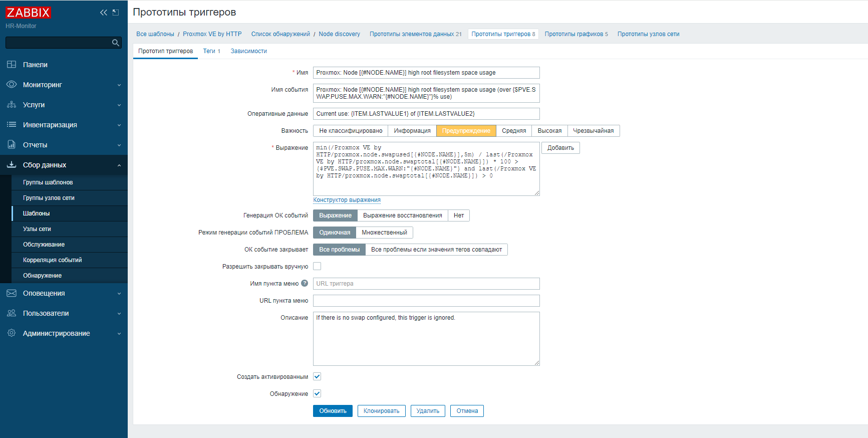This screenshot has height=438, width=868.
Task: Toggle Создать активированным checkbox
Action: click(317, 376)
